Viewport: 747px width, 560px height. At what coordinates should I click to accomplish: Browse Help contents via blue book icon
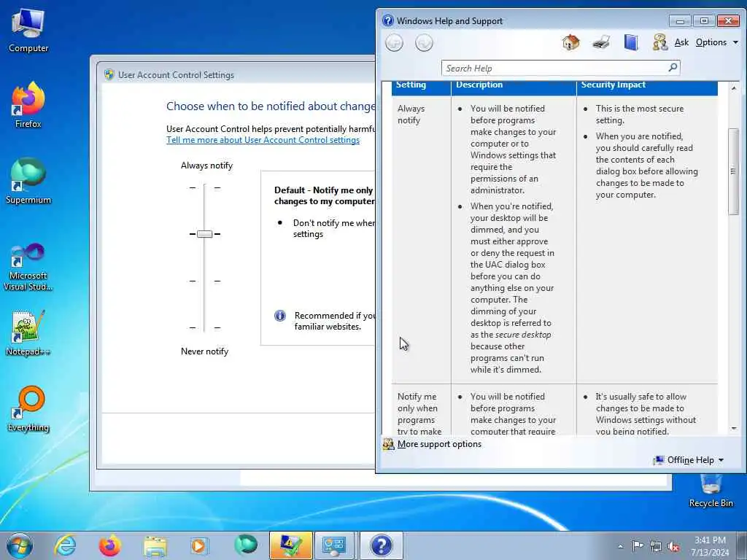[631, 42]
